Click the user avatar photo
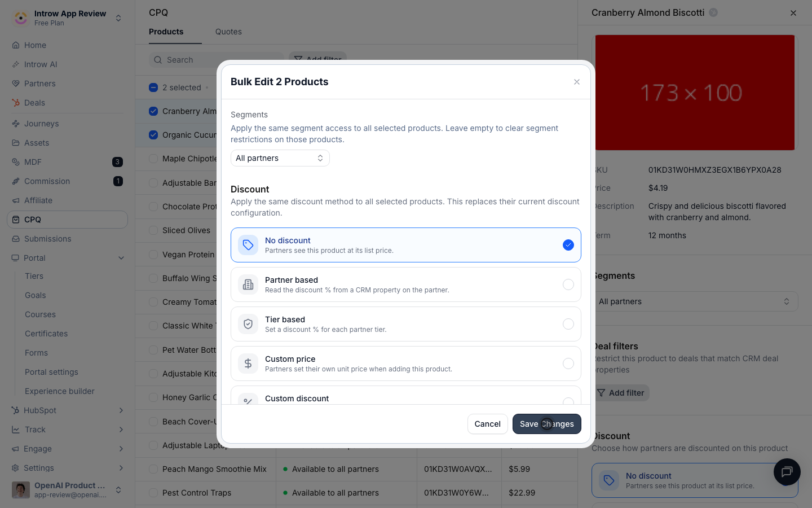The height and width of the screenshot is (508, 812). click(21, 490)
